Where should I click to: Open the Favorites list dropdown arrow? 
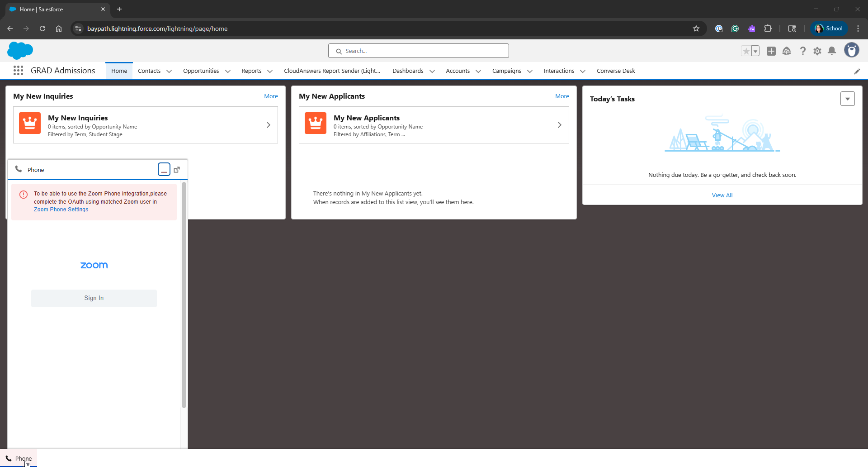(755, 51)
